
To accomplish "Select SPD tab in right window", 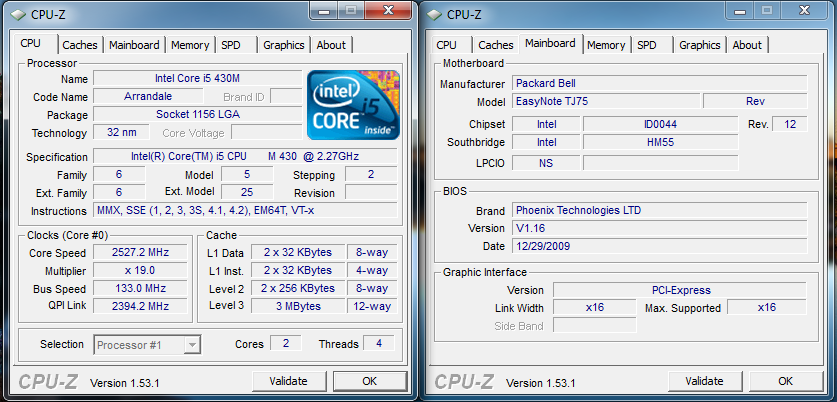I will pyautogui.click(x=646, y=45).
